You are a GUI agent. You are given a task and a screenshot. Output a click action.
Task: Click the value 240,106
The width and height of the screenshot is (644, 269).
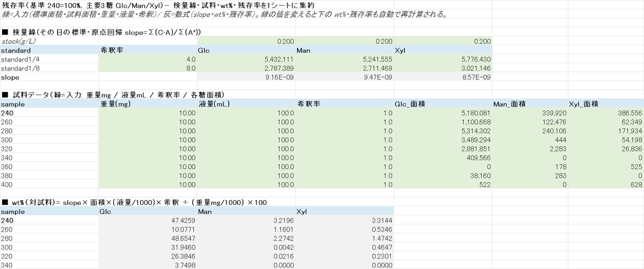[530, 131]
